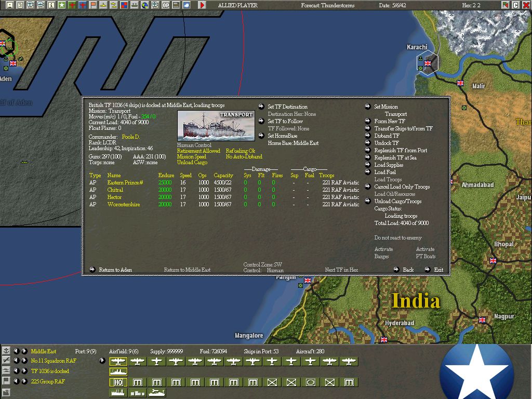Select ship Worcestershire in the list
Image resolution: width=532 pixels, height=399 pixels.
[124, 205]
